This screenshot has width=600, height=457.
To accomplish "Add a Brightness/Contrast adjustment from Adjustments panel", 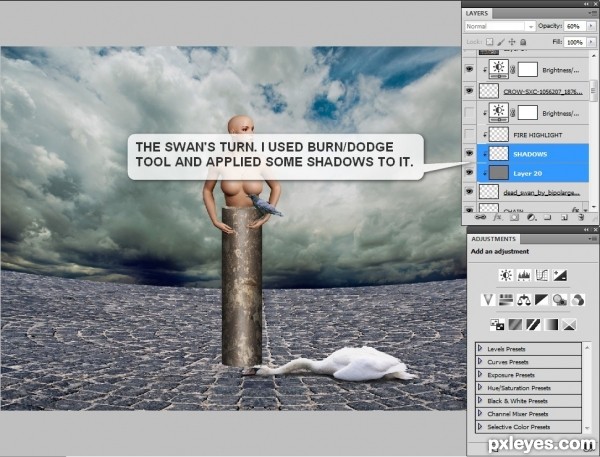I will [506, 275].
